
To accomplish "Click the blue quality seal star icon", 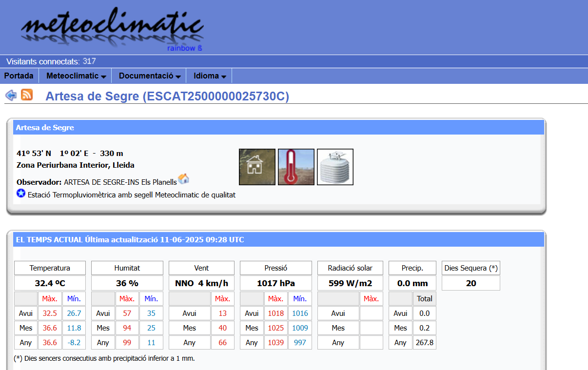I will [21, 194].
